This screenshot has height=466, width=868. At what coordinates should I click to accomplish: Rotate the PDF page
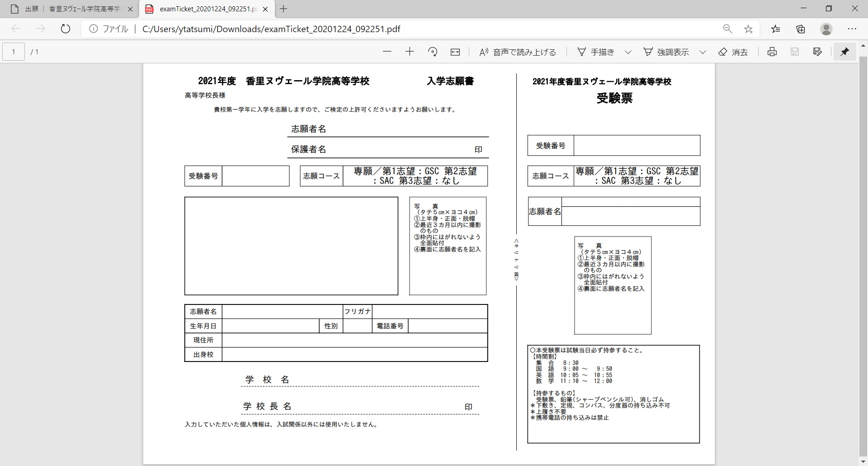(433, 52)
